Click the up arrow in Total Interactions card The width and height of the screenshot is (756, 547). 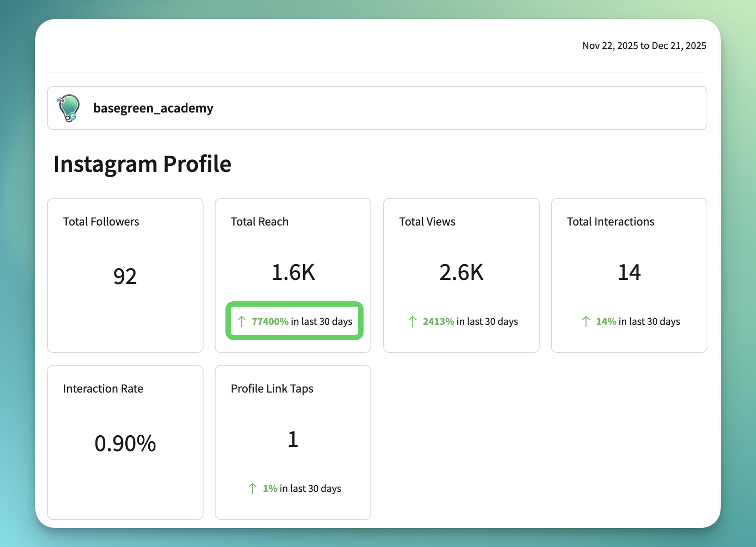coord(585,321)
